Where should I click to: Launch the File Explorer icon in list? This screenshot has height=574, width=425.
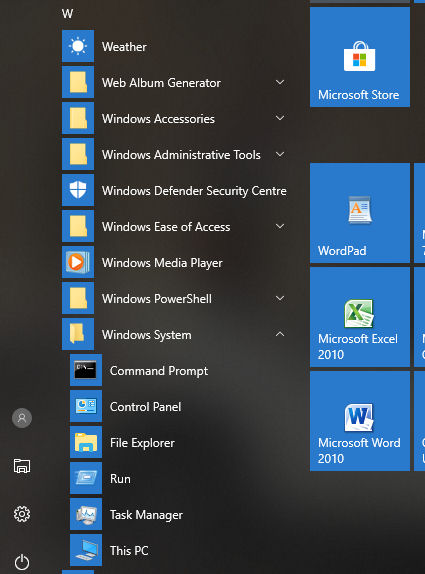click(86, 442)
